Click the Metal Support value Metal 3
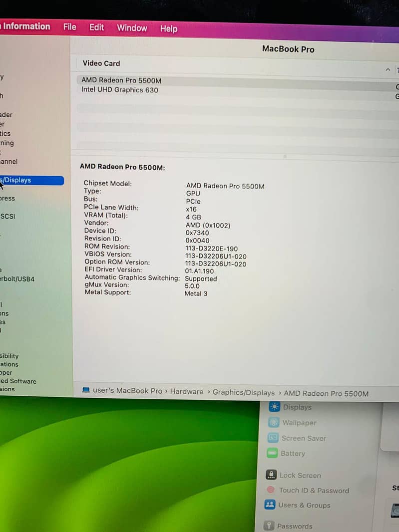The height and width of the screenshot is (532, 399). coord(196,293)
